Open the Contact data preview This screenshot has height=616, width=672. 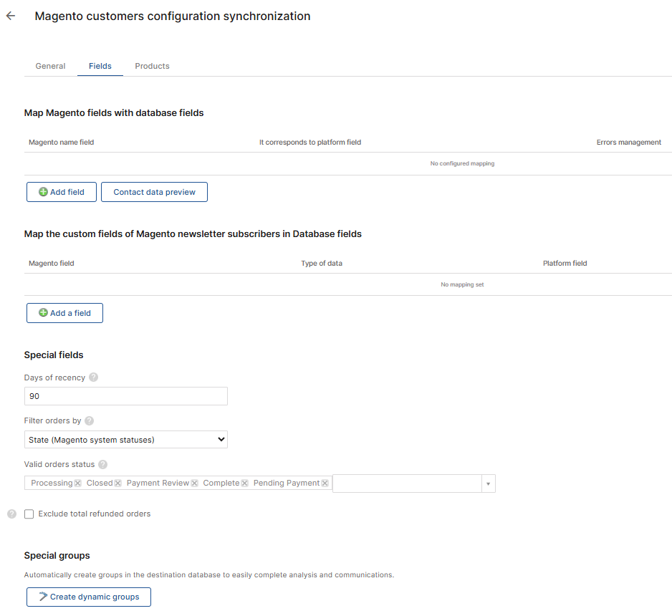(x=154, y=191)
